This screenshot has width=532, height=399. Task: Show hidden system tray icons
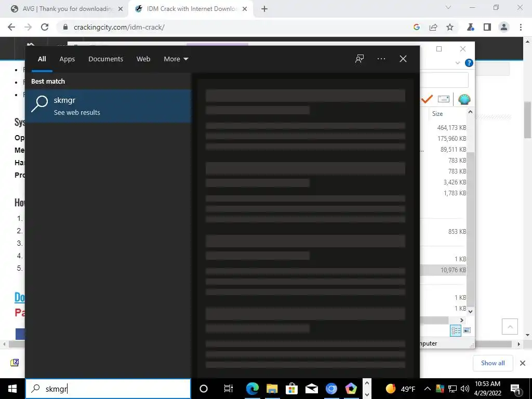[x=428, y=389]
